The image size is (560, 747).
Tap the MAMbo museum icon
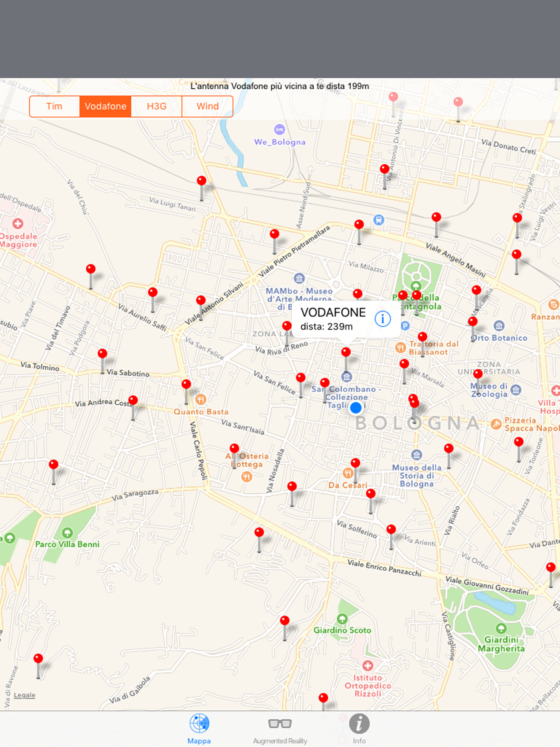299,278
